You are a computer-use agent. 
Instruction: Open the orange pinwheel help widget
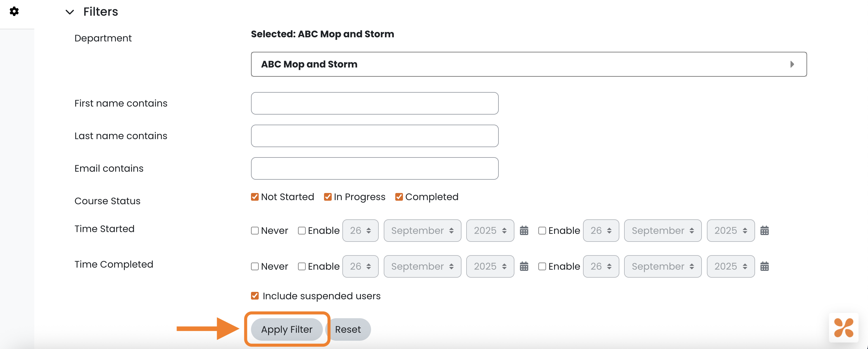843,327
